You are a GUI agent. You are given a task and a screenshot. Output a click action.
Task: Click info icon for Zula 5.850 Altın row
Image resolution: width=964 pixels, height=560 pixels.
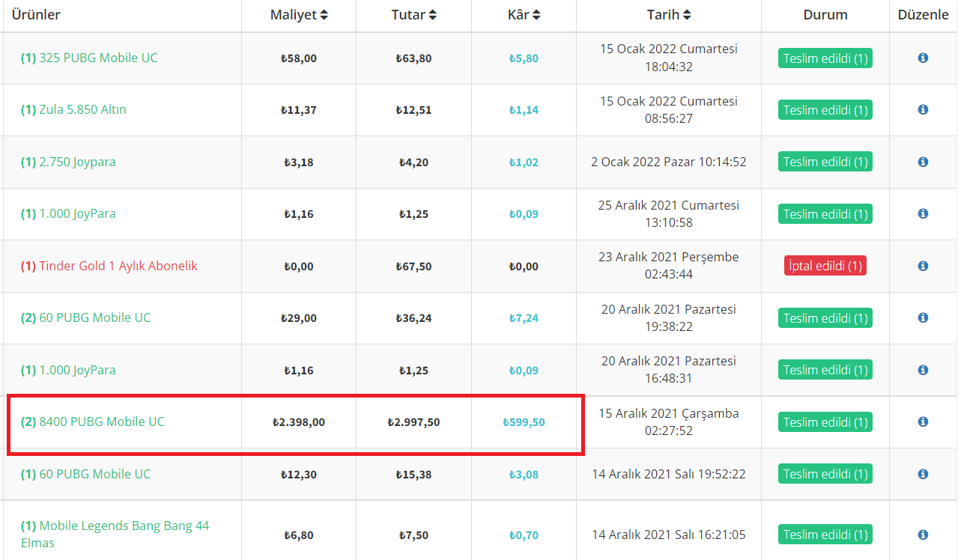click(923, 109)
